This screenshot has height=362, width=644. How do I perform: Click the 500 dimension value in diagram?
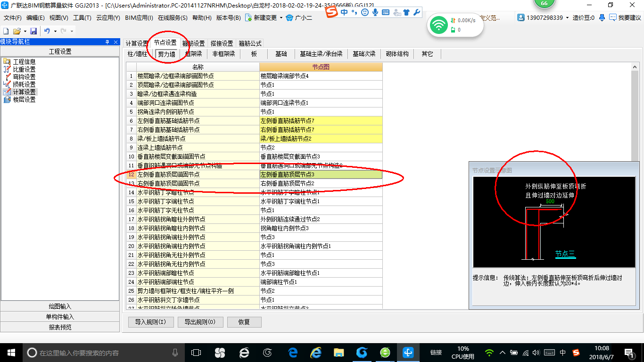pos(550,202)
